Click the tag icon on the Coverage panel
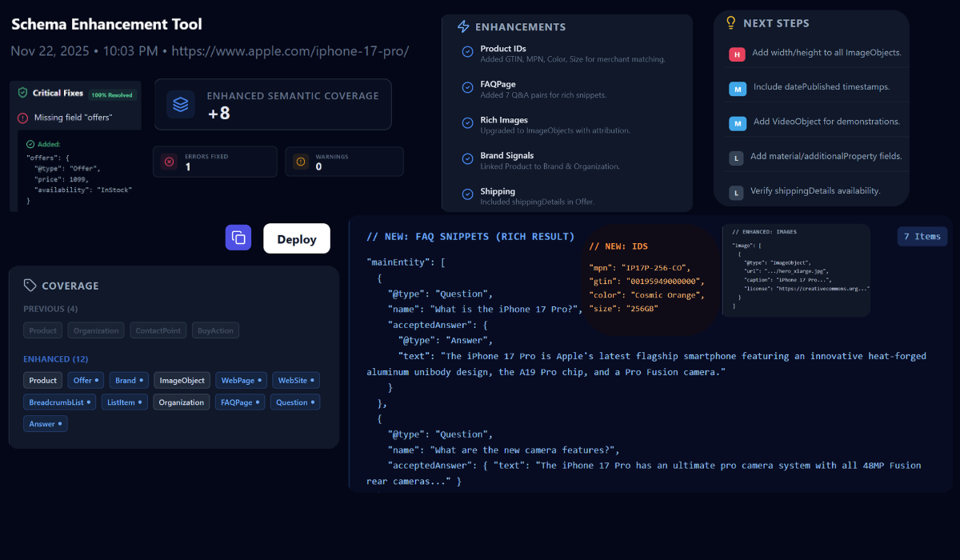Screen dimensions: 960x560 [x=30, y=285]
